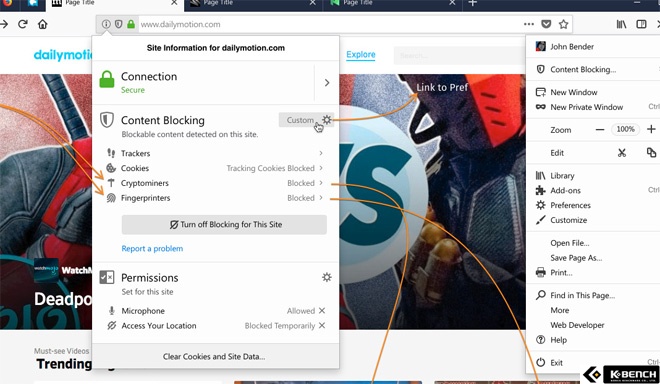Zoom in with the plus button

pyautogui.click(x=651, y=129)
